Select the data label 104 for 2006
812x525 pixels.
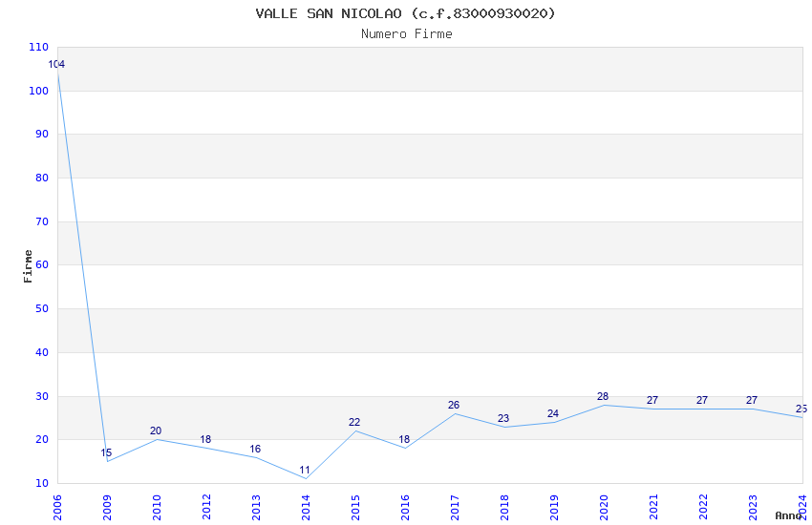pyautogui.click(x=56, y=65)
